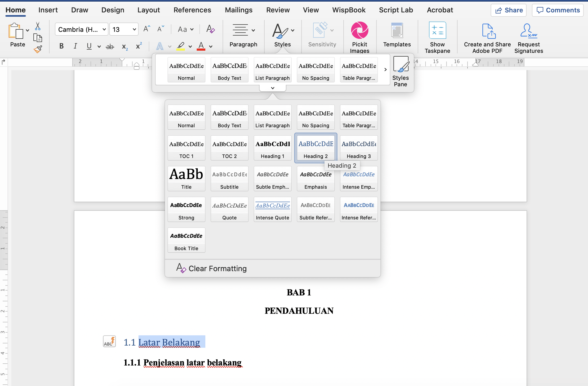Select Normal style from gallery

point(186,119)
